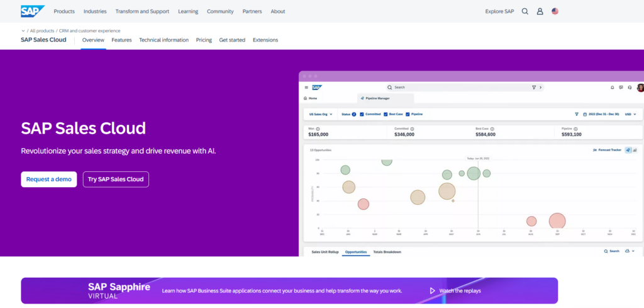This screenshot has height=308, width=644.
Task: Open the Extensions tab
Action: (265, 40)
